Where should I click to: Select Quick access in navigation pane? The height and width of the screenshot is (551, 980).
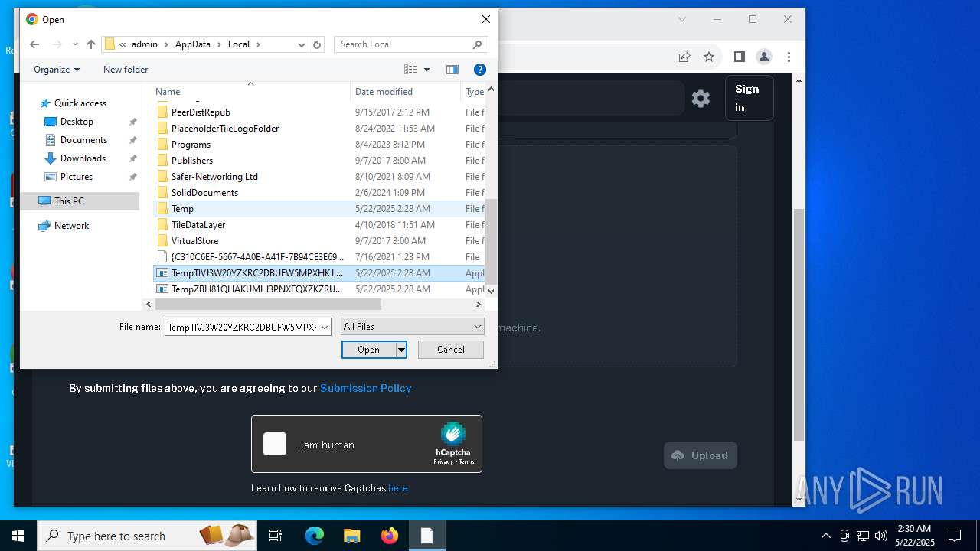[80, 103]
